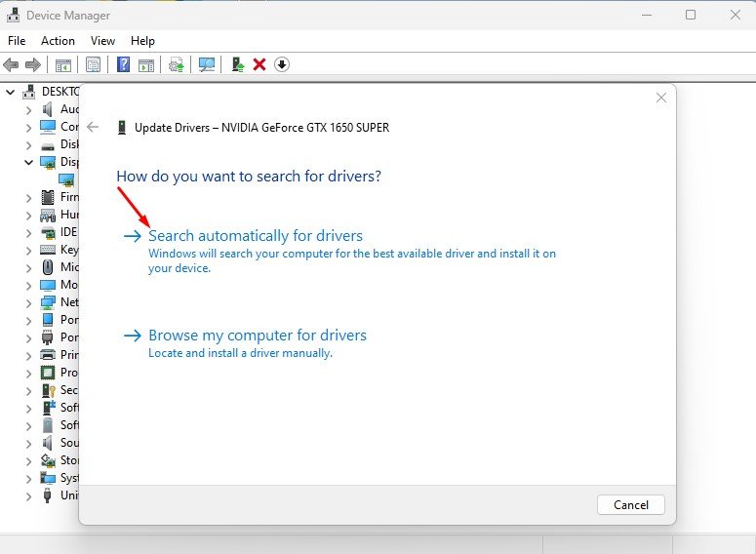This screenshot has height=554, width=756.
Task: Expand the Processors node chevron
Action: point(28,374)
